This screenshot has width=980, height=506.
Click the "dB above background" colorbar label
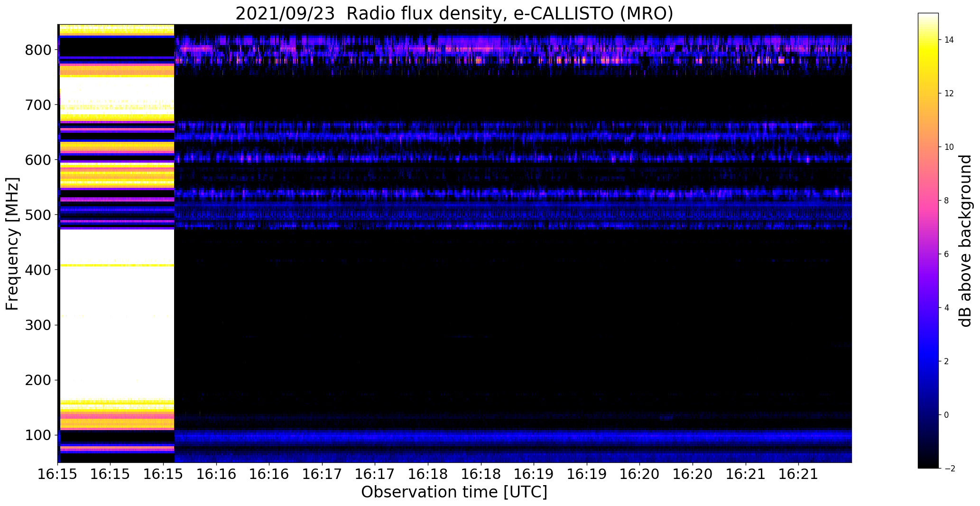click(965, 241)
